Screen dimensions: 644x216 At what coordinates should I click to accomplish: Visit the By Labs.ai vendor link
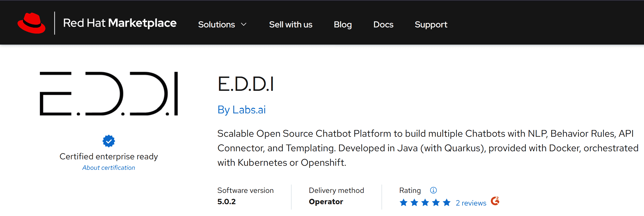pos(241,110)
